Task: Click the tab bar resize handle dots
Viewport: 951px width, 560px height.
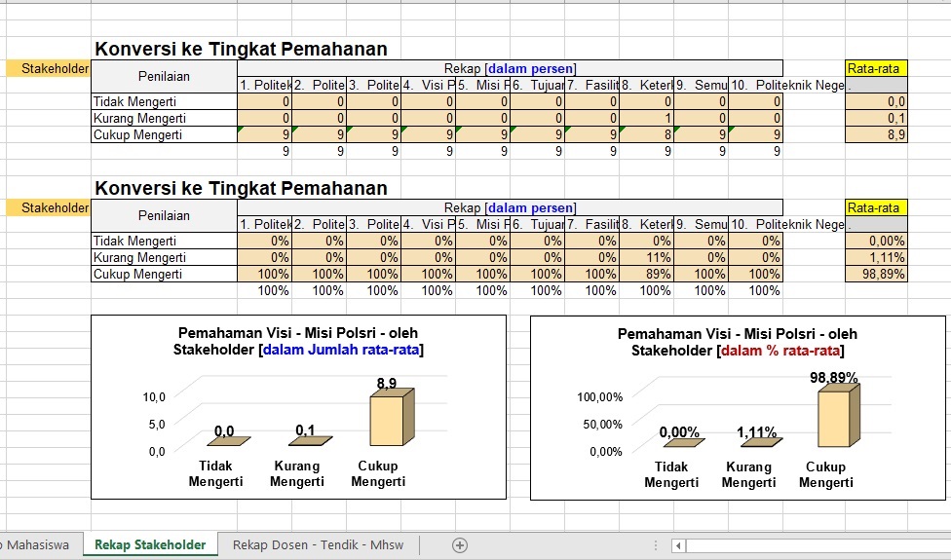Action: (655, 545)
